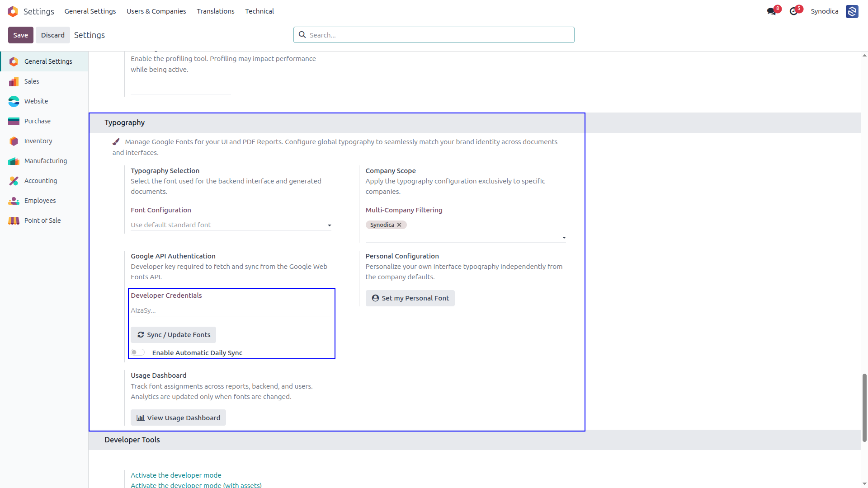Expand the Multi-Company Filtering dropdown arrow
The image size is (868, 488).
pos(564,238)
